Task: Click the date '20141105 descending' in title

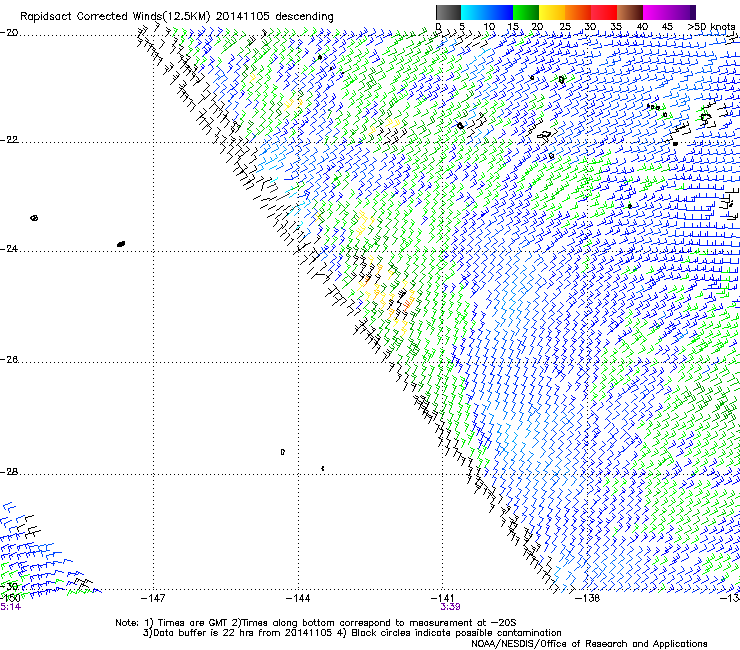Action: pyautogui.click(x=275, y=17)
